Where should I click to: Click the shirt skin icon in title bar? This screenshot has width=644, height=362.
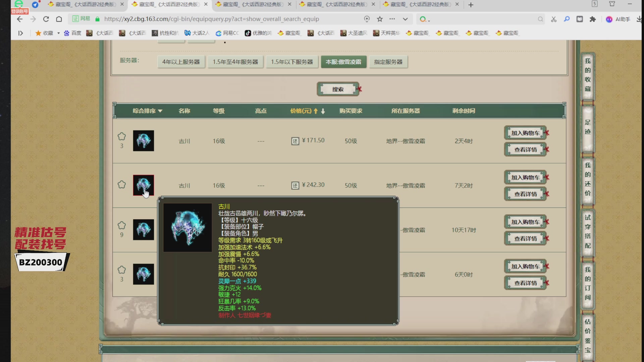[x=612, y=4]
